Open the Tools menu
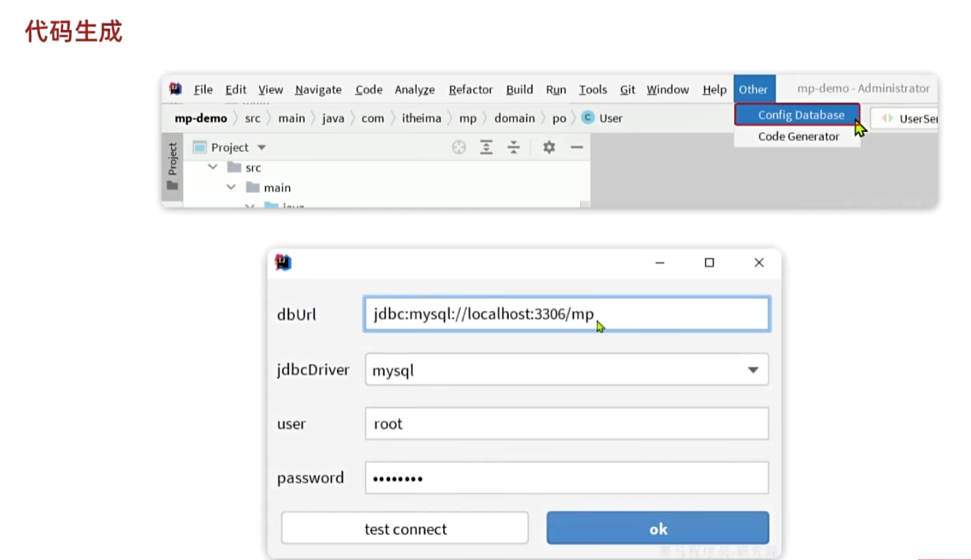971x560 pixels. [x=593, y=89]
